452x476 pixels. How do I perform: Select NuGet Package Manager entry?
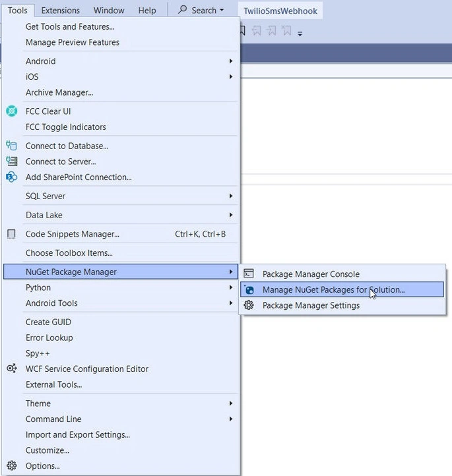point(120,272)
